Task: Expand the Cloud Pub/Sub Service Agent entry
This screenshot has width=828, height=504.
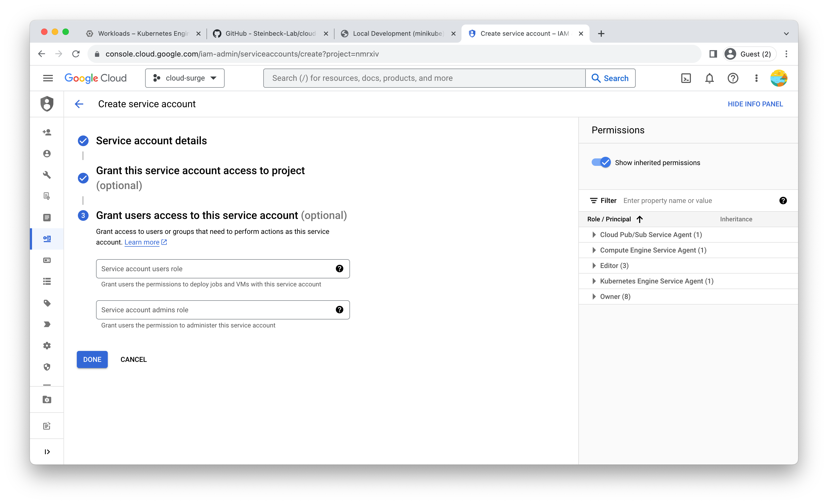Action: click(593, 234)
